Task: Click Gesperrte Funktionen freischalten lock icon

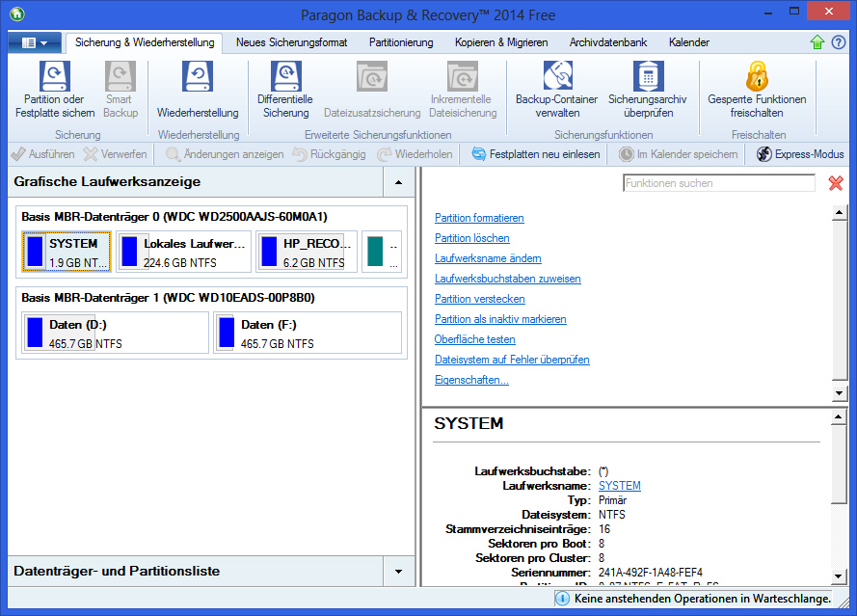Action: pos(757,76)
